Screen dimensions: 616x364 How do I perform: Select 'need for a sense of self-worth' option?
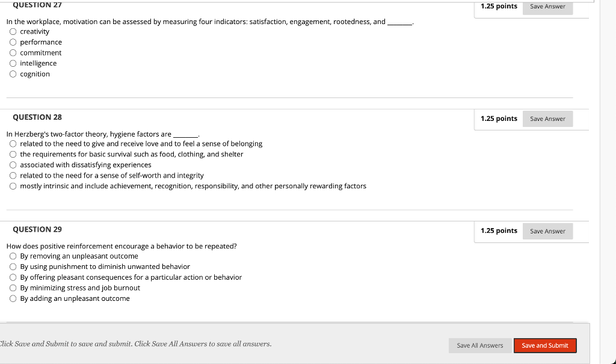[13, 176]
